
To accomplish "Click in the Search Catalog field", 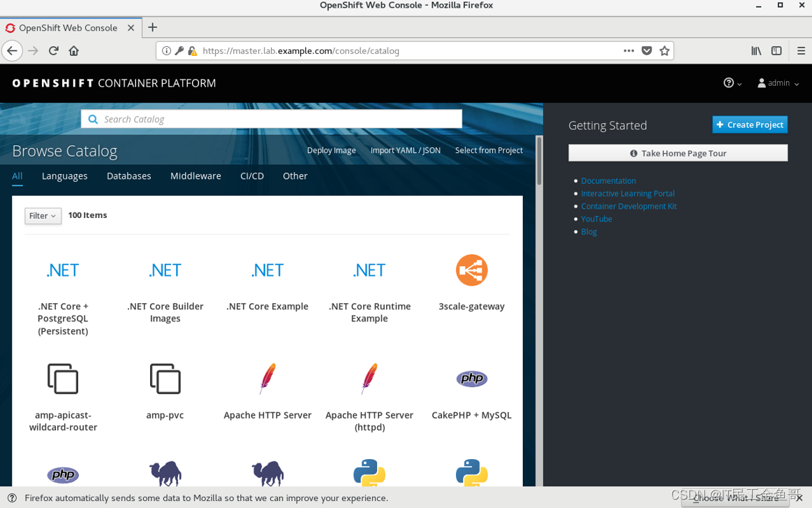I will tap(272, 119).
